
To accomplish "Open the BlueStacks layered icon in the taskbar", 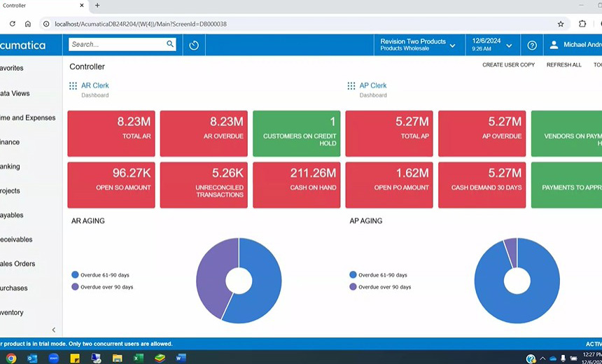I will [x=160, y=358].
